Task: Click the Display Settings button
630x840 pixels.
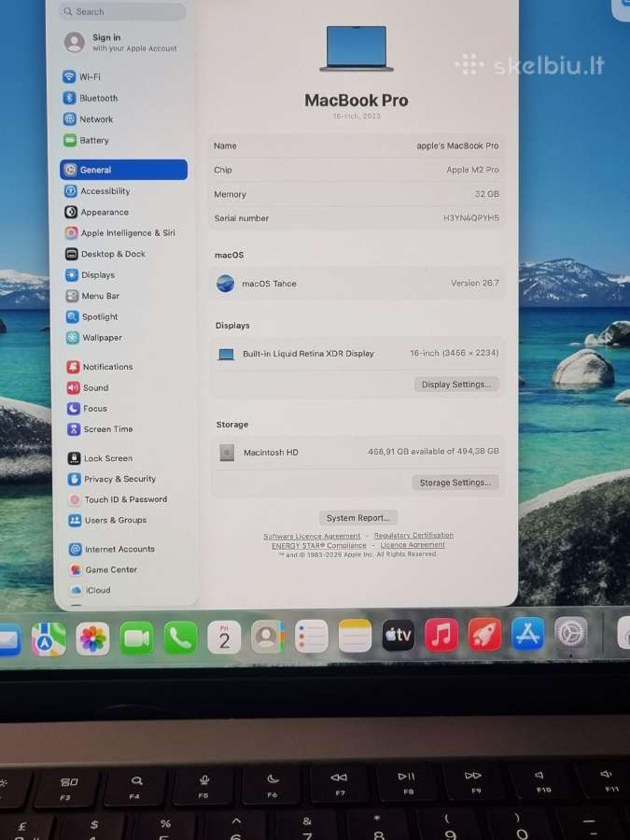Action: click(455, 385)
